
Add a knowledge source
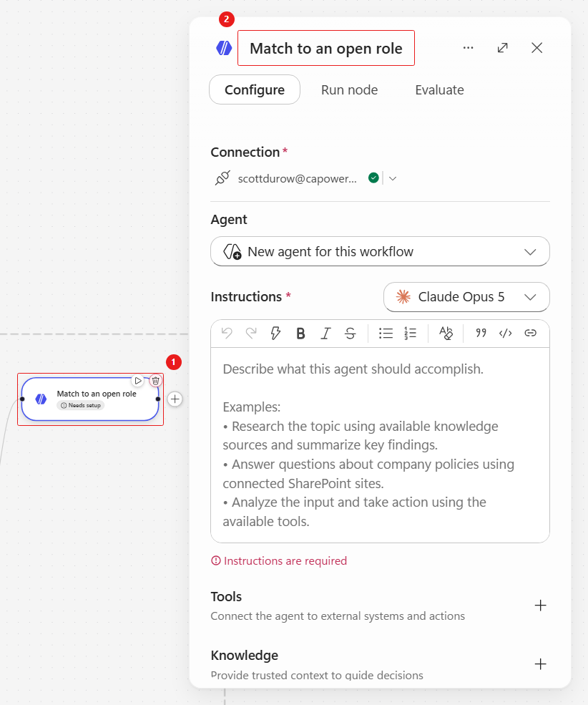(540, 664)
